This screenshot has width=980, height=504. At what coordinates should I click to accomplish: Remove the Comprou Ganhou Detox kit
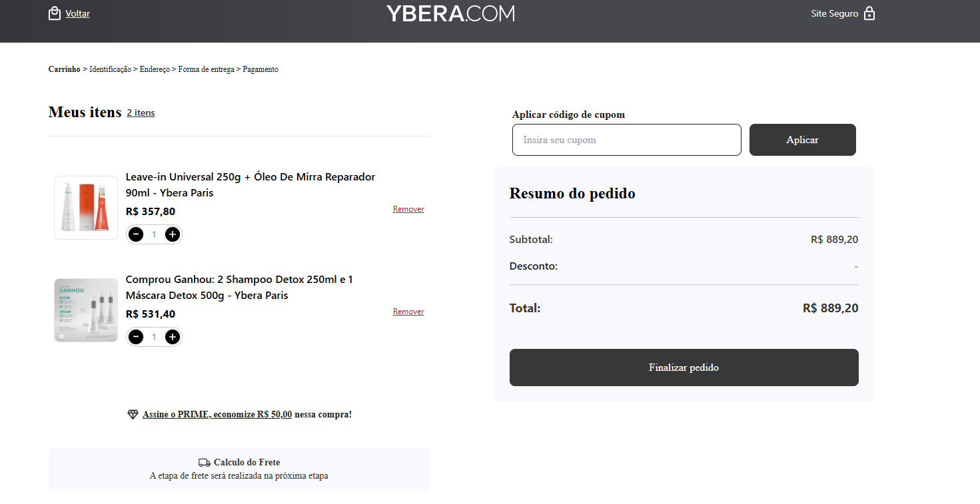[x=408, y=312]
